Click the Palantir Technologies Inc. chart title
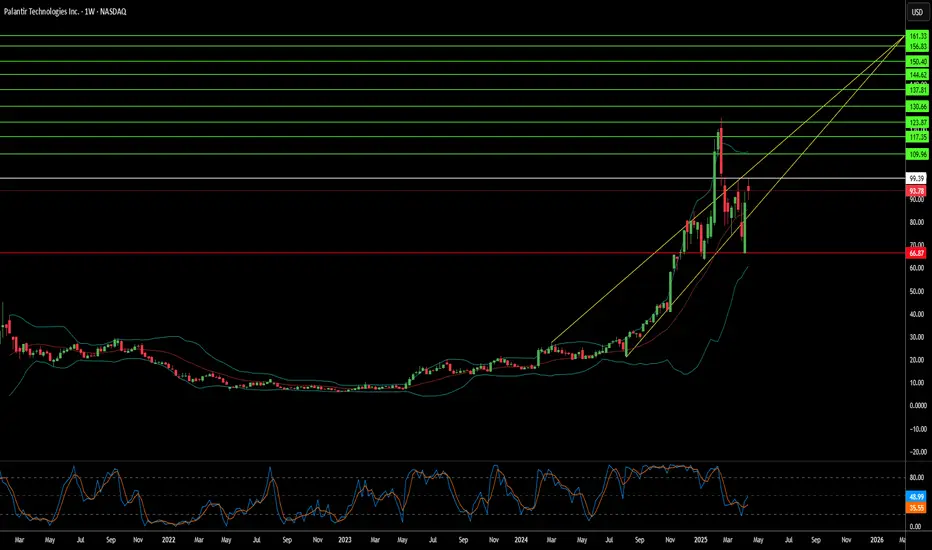 [x=65, y=11]
